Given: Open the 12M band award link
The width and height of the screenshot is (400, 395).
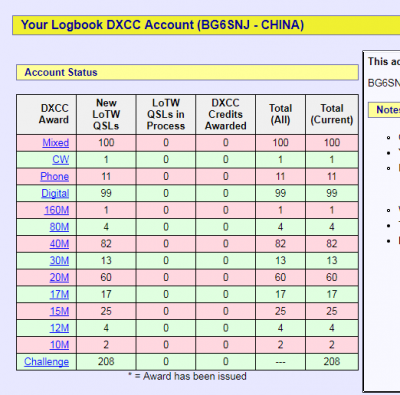Looking at the screenshot, I should pyautogui.click(x=59, y=328).
